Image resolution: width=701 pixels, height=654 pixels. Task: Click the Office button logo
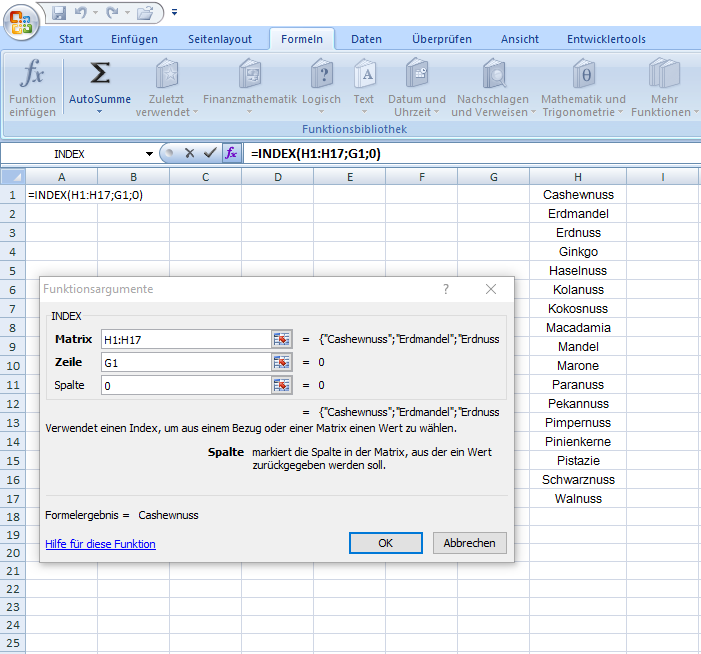point(20,20)
